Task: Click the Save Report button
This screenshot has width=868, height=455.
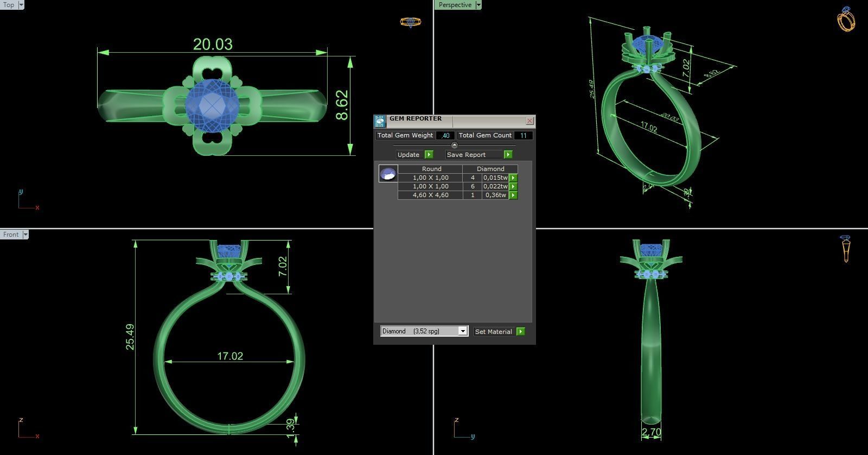Action: coord(474,155)
